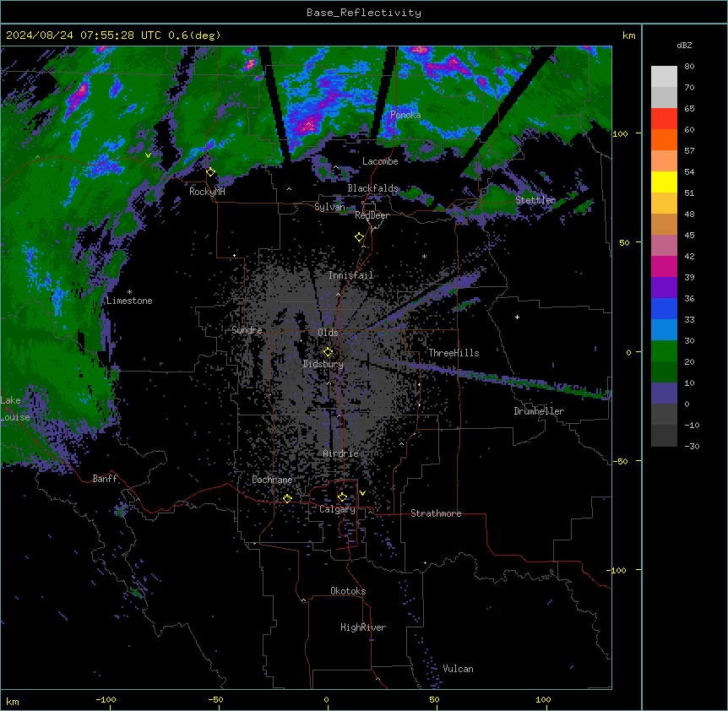Click the Base_Reflectivity title
The height and width of the screenshot is (711, 728).
pos(364,13)
